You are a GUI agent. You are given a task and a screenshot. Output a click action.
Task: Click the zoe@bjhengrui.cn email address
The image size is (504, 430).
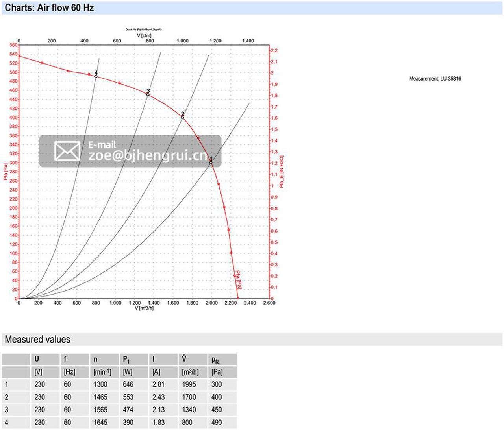click(148, 155)
